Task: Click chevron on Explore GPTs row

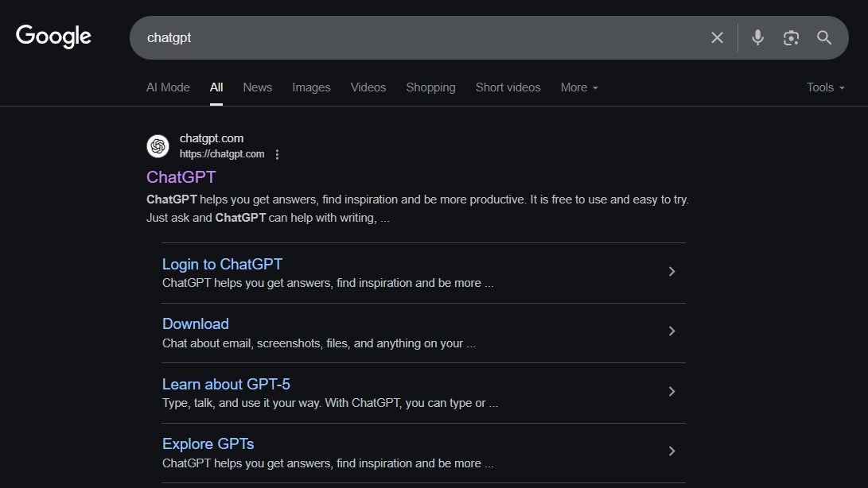Action: (x=671, y=451)
